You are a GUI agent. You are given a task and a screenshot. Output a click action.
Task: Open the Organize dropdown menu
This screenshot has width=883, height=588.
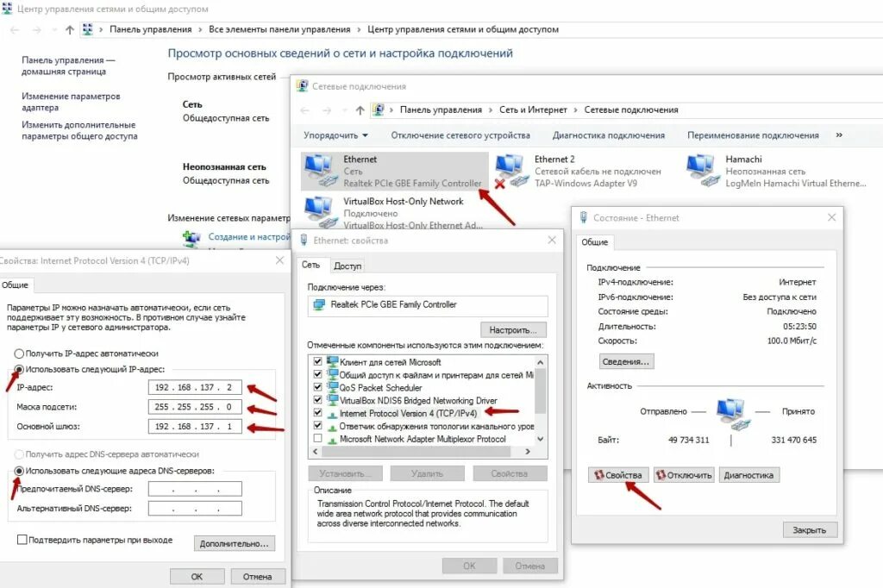(335, 135)
